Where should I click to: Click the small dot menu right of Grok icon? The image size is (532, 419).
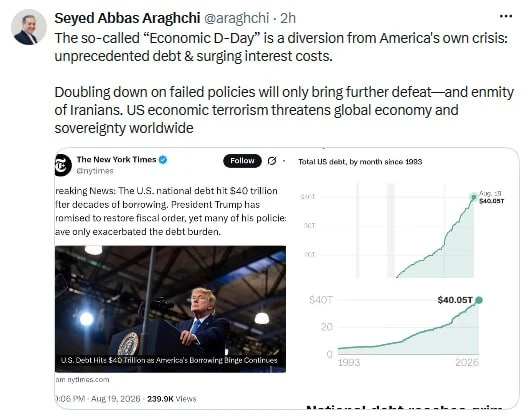coord(284,161)
